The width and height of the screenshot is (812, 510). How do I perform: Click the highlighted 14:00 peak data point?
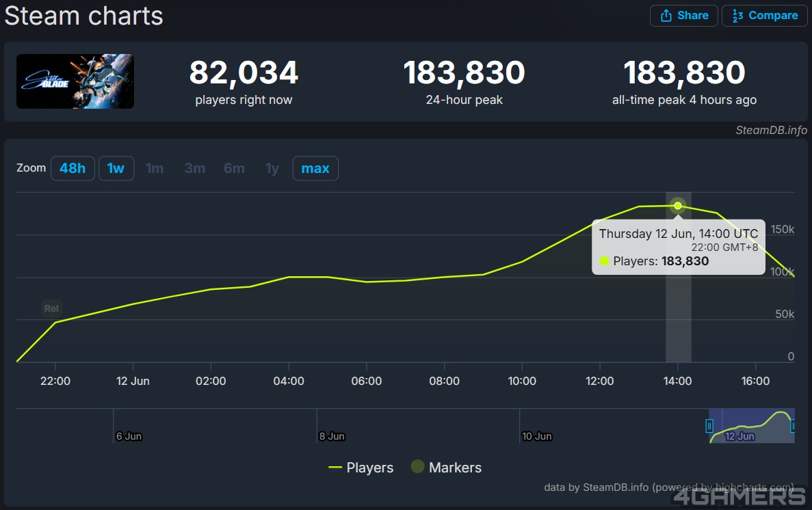678,206
